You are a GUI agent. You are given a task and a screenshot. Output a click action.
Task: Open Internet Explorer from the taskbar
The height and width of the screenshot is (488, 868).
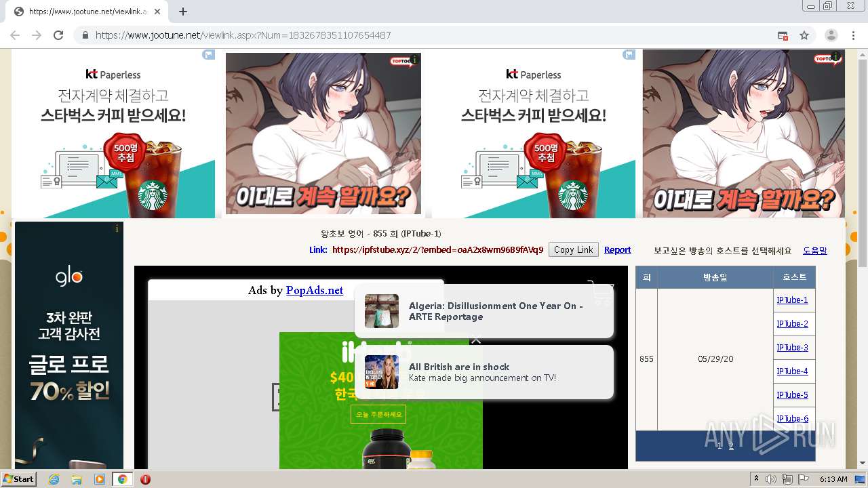click(x=54, y=479)
